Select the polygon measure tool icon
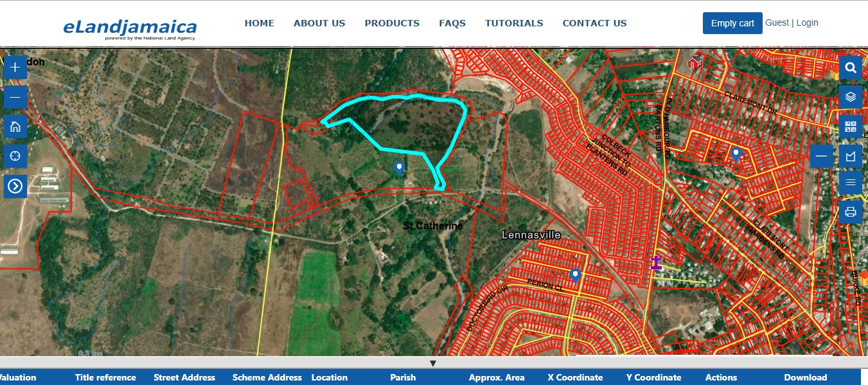 (x=850, y=156)
